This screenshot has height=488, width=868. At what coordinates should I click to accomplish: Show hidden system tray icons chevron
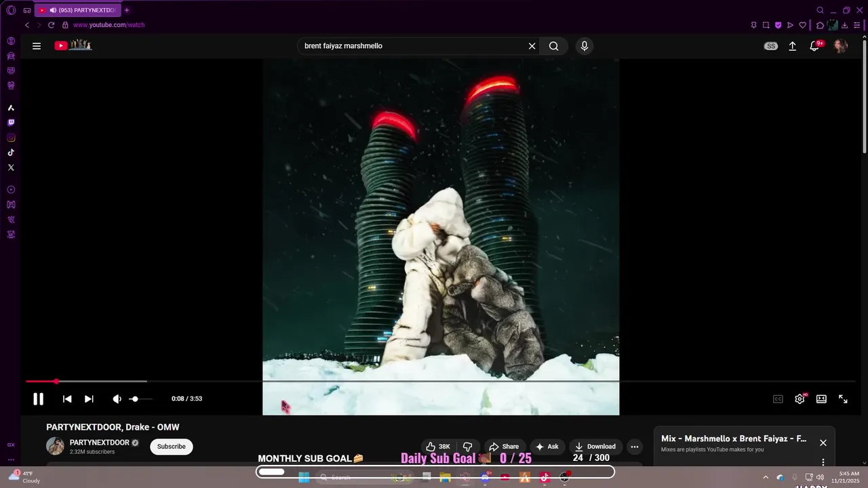coord(766,477)
